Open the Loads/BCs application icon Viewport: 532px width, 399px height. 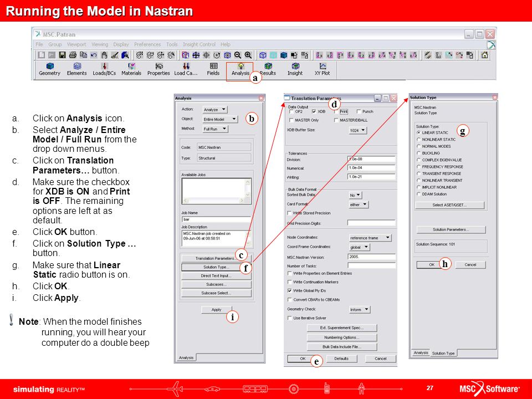104,69
